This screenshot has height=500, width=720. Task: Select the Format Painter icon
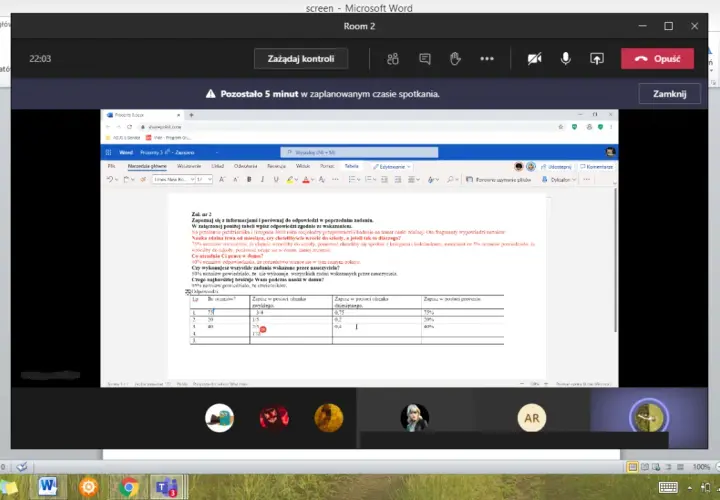(143, 180)
